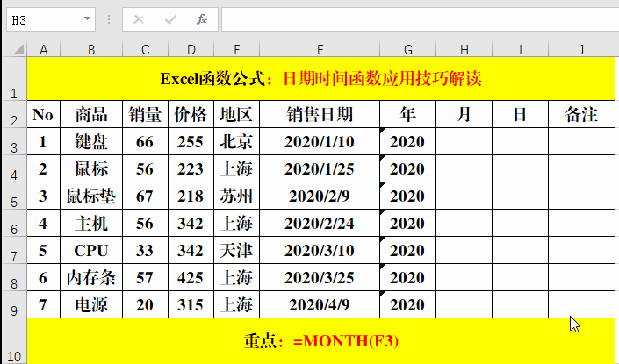Image resolution: width=619 pixels, height=364 pixels.
Task: Click the empty month cell in row 3
Action: click(464, 141)
